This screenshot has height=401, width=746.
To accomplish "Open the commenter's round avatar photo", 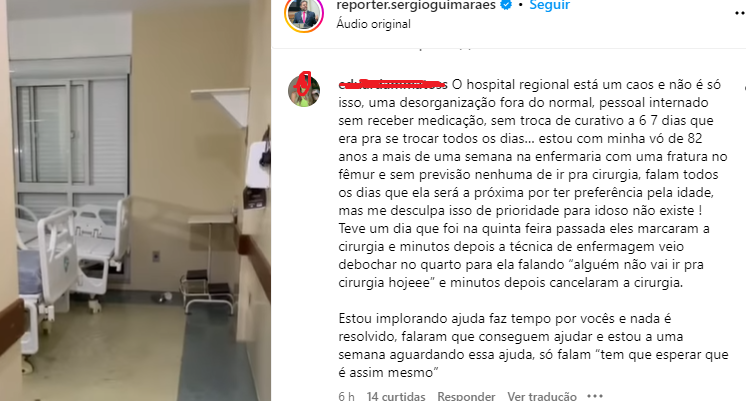I will point(304,90).
